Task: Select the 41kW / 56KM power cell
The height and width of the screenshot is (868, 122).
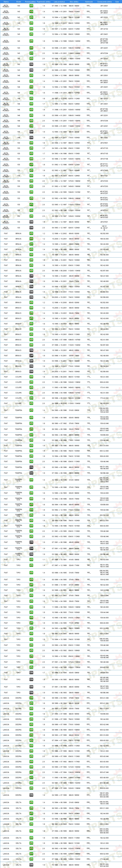Action: [x=74, y=560]
